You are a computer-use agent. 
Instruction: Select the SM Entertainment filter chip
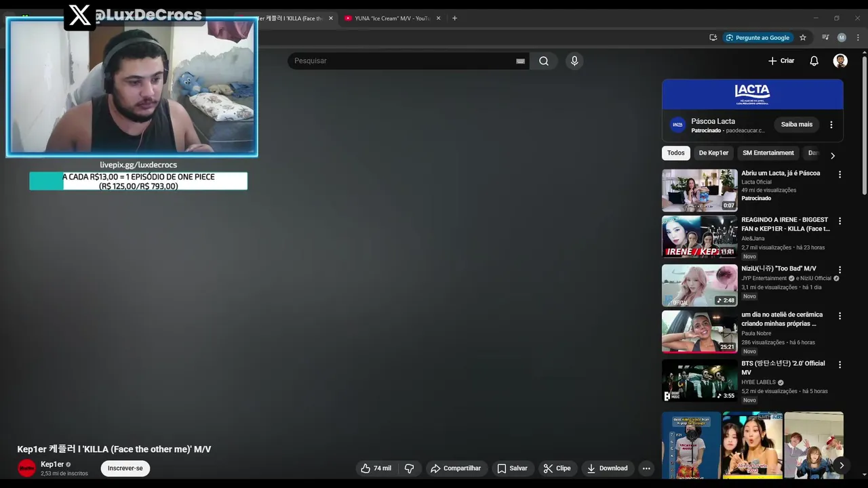pos(768,153)
